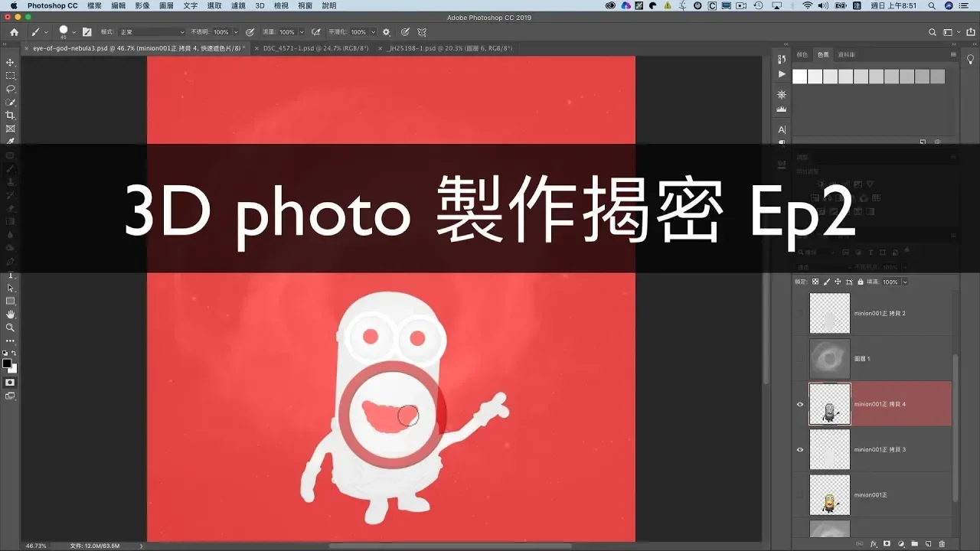980x551 pixels.
Task: Open the Actions panel play icon
Action: pyautogui.click(x=782, y=74)
